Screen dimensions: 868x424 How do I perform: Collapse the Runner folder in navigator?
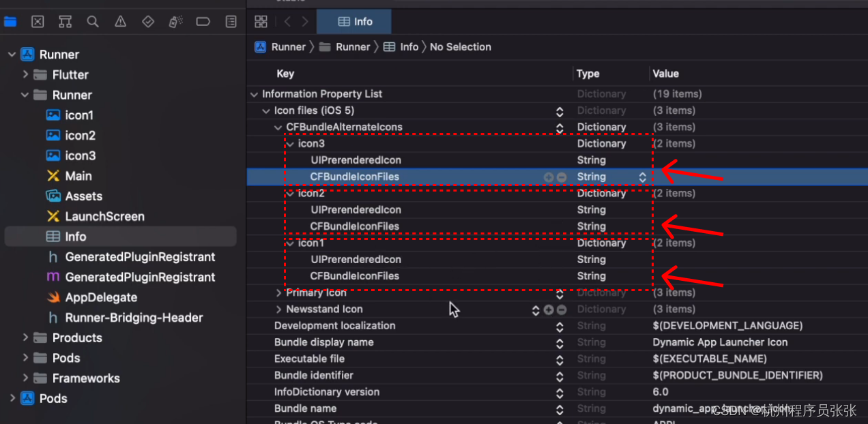25,95
